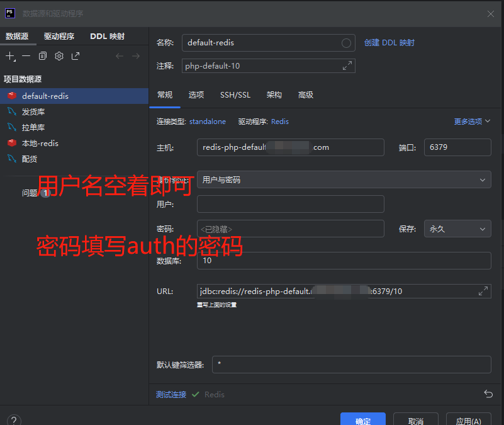Click the 默认键筛选器 filter field

[352, 365]
